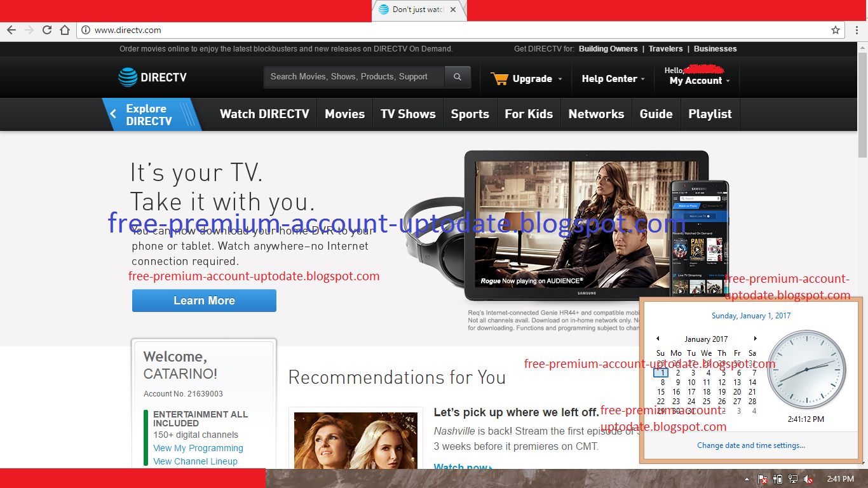Open Change date and time settings link

tap(751, 446)
